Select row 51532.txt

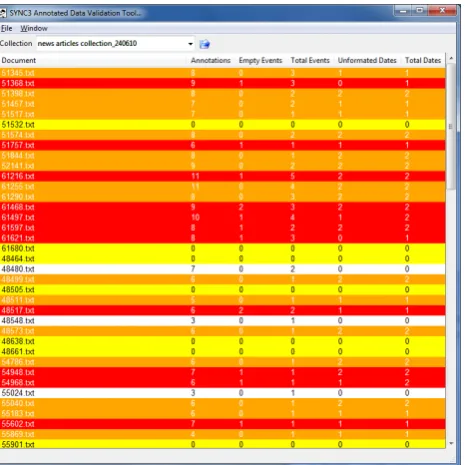[x=223, y=125]
